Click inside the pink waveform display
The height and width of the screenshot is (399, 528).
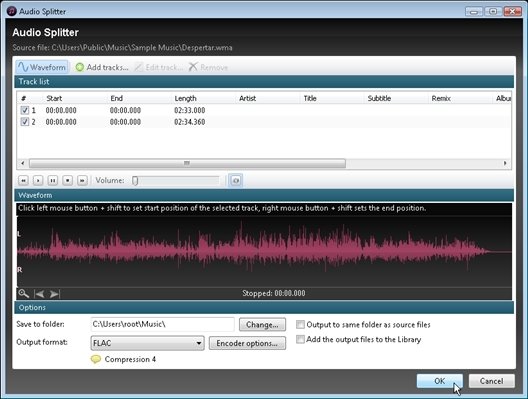264,251
